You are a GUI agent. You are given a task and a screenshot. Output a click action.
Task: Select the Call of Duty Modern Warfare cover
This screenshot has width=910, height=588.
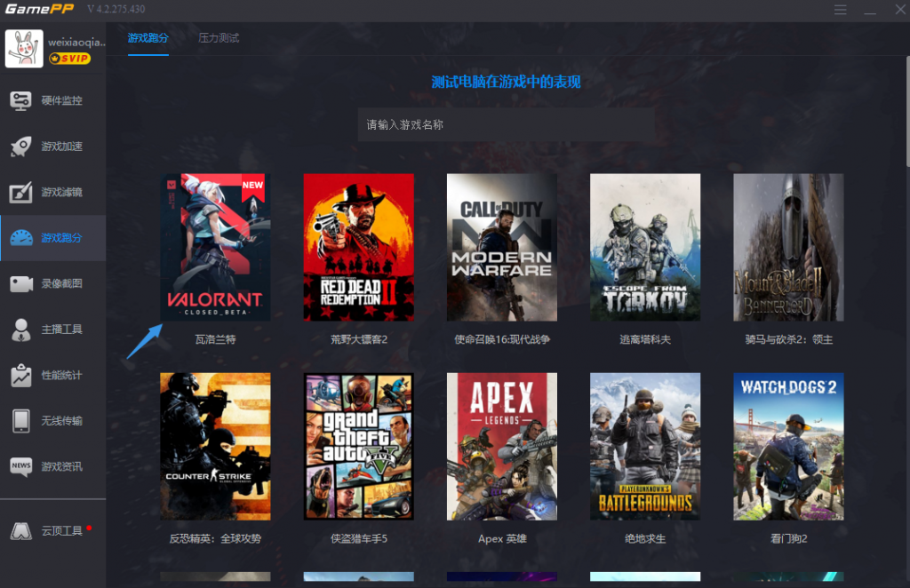[502, 247]
